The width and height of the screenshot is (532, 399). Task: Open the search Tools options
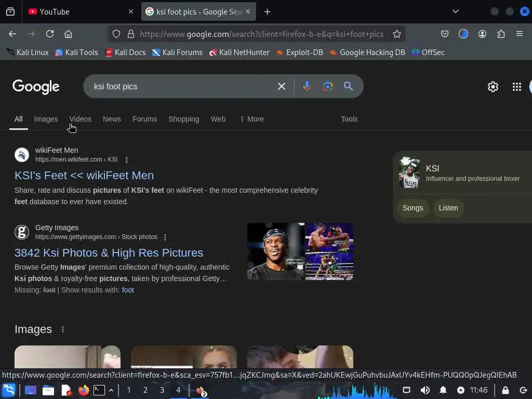[x=349, y=119]
